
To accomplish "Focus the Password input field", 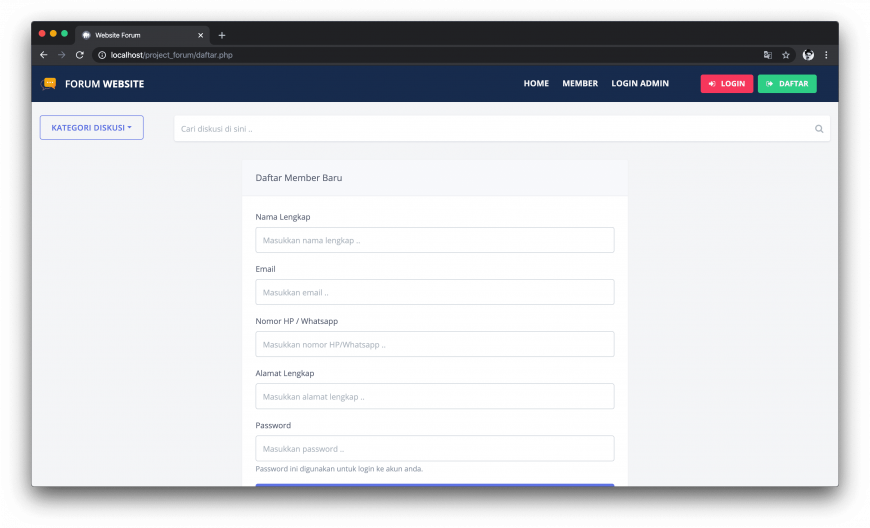I will (x=435, y=449).
